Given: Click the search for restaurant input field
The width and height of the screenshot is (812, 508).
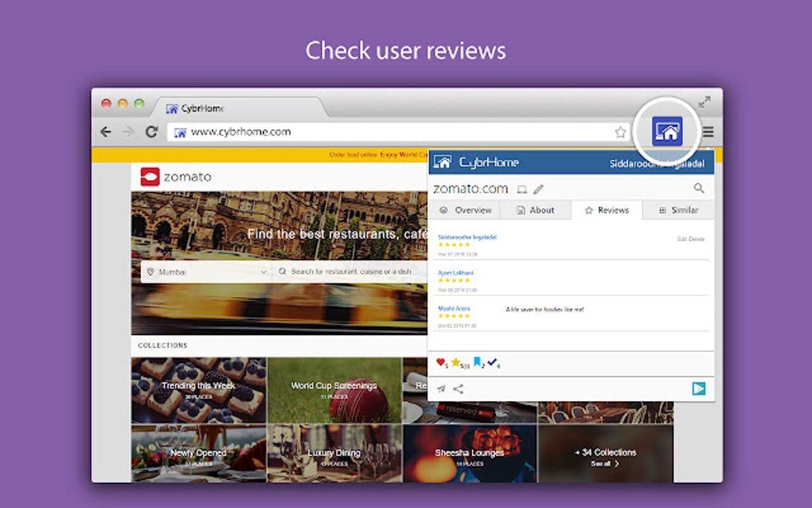Looking at the screenshot, I should tap(351, 272).
